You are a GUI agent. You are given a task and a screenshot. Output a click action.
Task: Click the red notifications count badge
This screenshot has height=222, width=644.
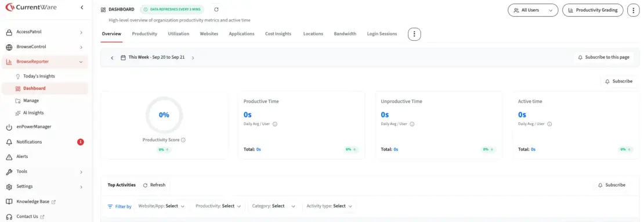(x=81, y=142)
